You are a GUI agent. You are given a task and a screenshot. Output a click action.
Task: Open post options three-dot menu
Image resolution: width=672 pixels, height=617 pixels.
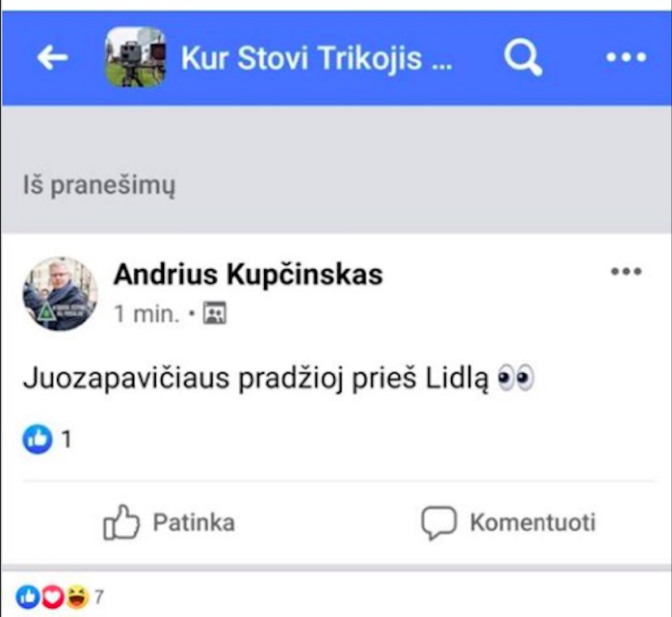[626, 271]
